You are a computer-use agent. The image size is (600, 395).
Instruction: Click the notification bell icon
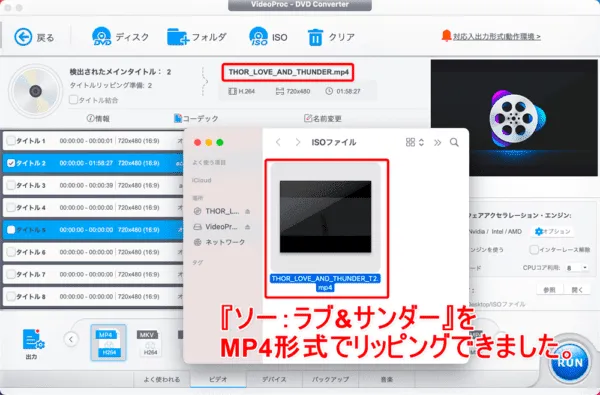click(446, 36)
